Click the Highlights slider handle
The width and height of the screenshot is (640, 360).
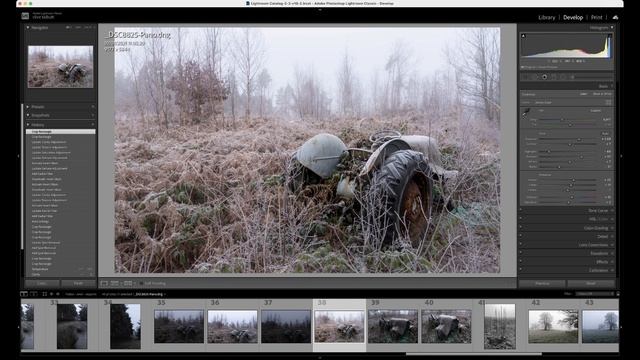tap(549, 151)
